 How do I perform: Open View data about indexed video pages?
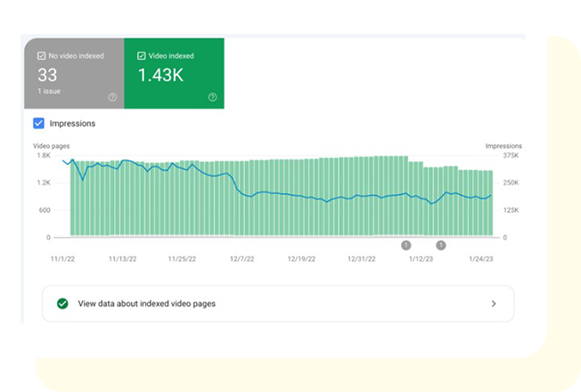[147, 304]
